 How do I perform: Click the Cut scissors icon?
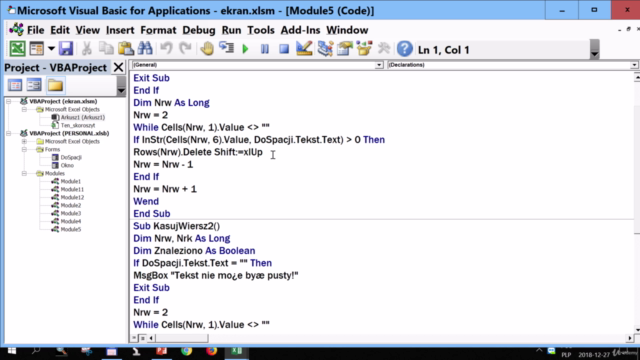pyautogui.click(x=87, y=49)
